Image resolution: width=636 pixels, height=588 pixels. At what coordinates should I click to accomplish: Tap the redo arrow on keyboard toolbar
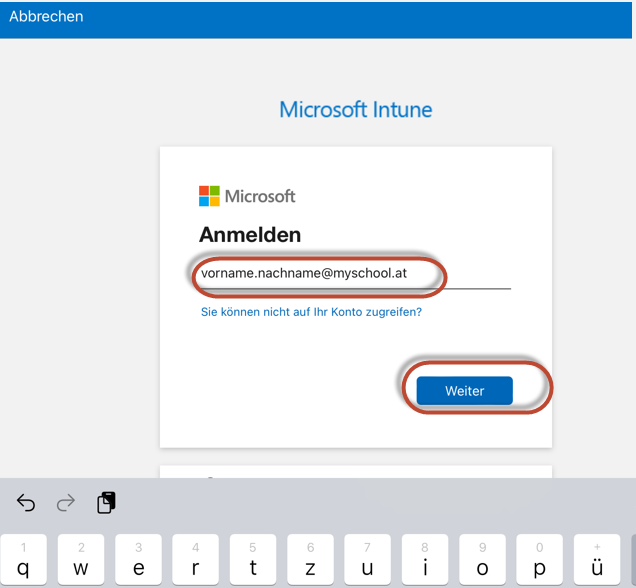(x=65, y=503)
